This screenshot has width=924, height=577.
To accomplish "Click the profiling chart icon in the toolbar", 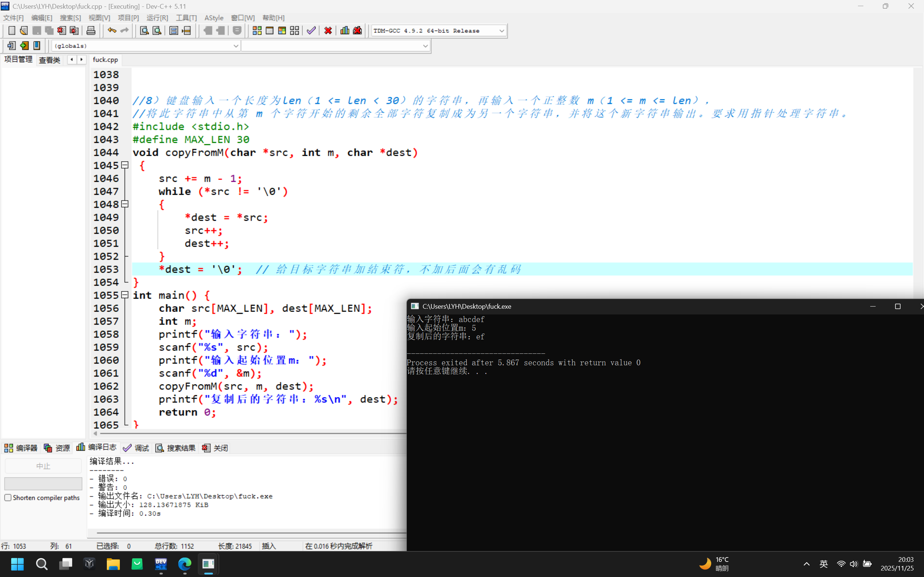I will pos(344,31).
